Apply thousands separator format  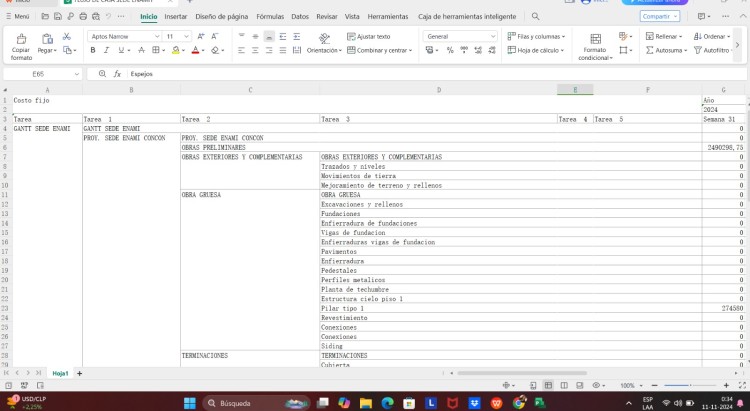464,50
